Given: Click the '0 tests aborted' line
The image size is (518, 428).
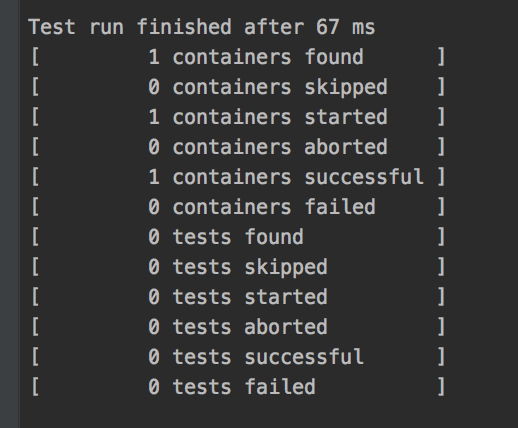Looking at the screenshot, I should pyautogui.click(x=238, y=327).
